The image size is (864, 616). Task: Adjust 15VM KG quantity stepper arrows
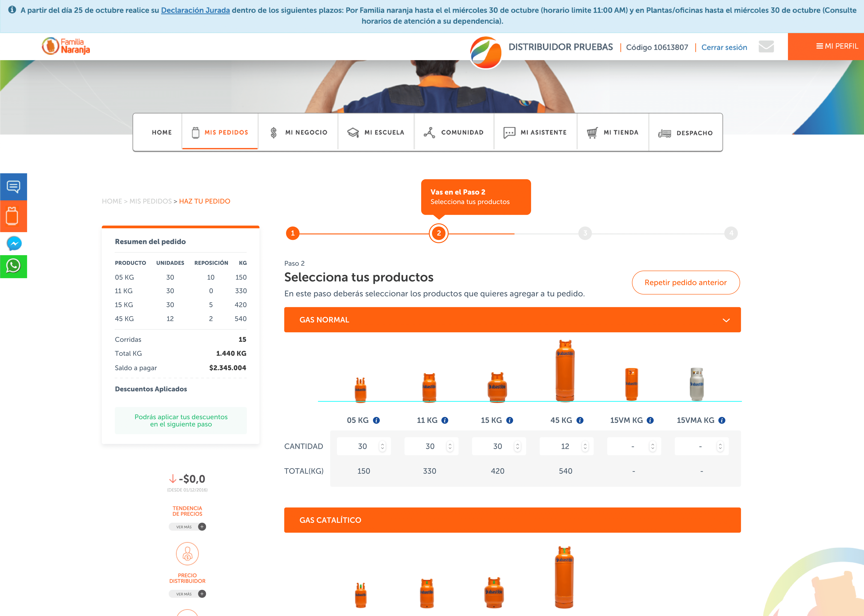653,446
